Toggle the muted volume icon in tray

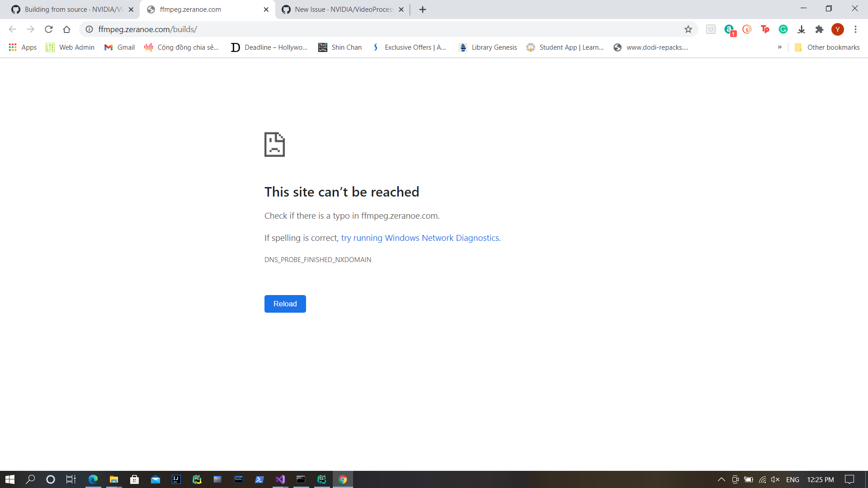tap(775, 479)
